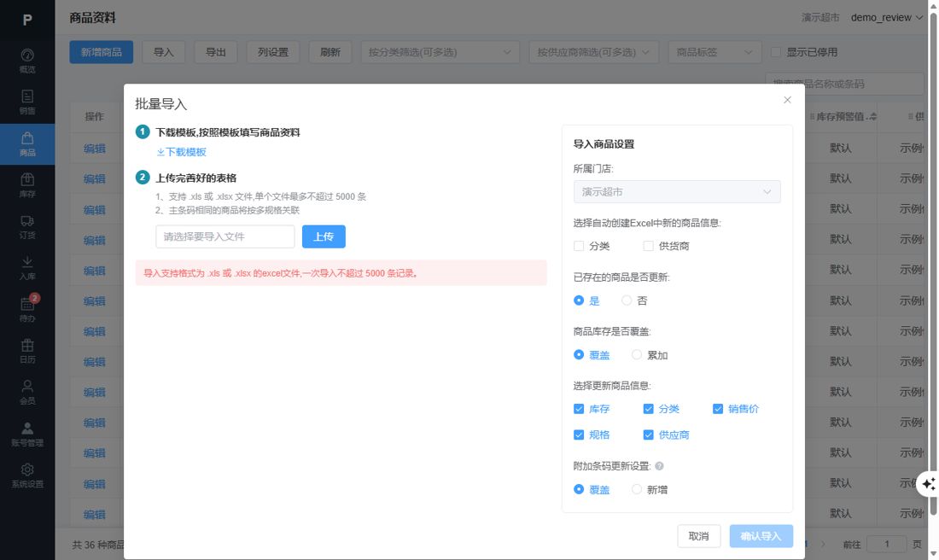
Task: Click the product name or barcode search box
Action: click(x=844, y=85)
